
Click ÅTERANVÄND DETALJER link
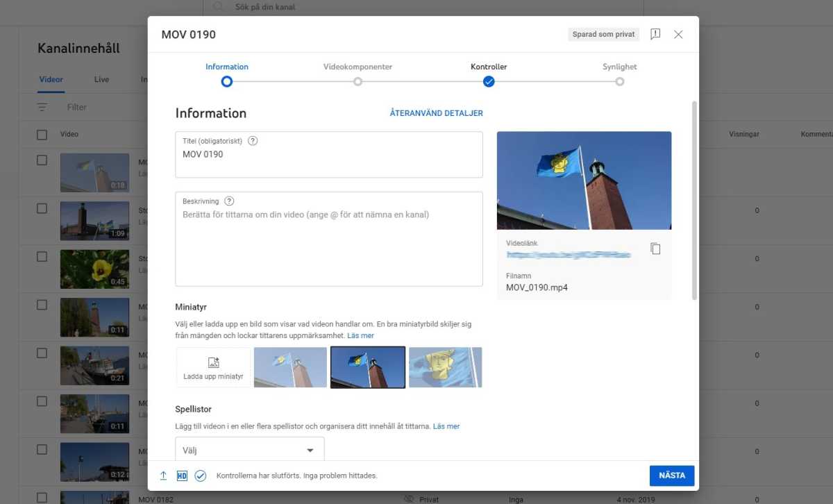tap(436, 113)
